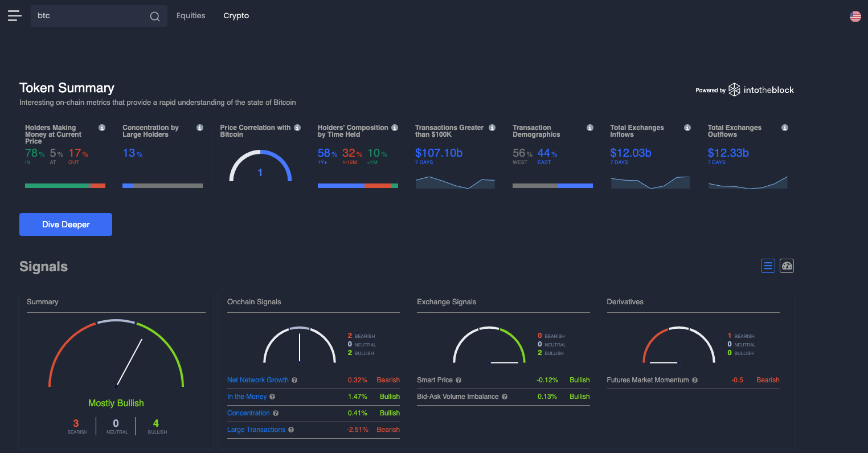Open help icon next to Smart Price
This screenshot has width=868, height=453.
point(458,379)
